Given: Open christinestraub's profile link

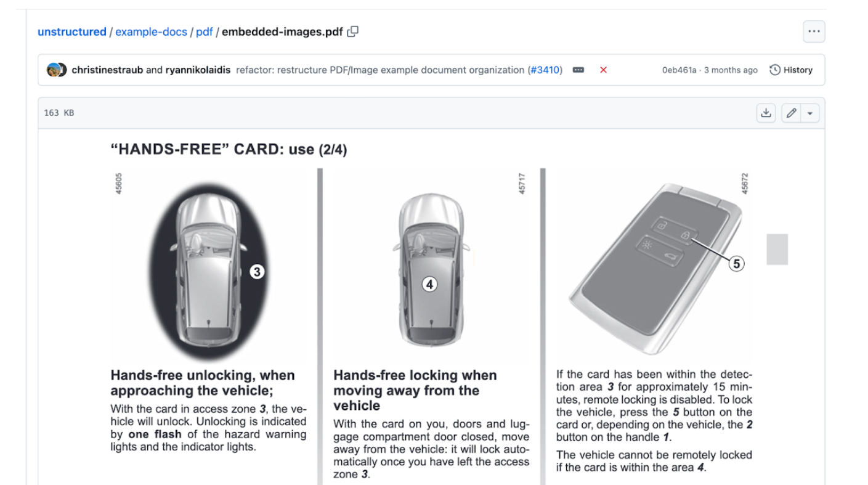Looking at the screenshot, I should pos(107,70).
